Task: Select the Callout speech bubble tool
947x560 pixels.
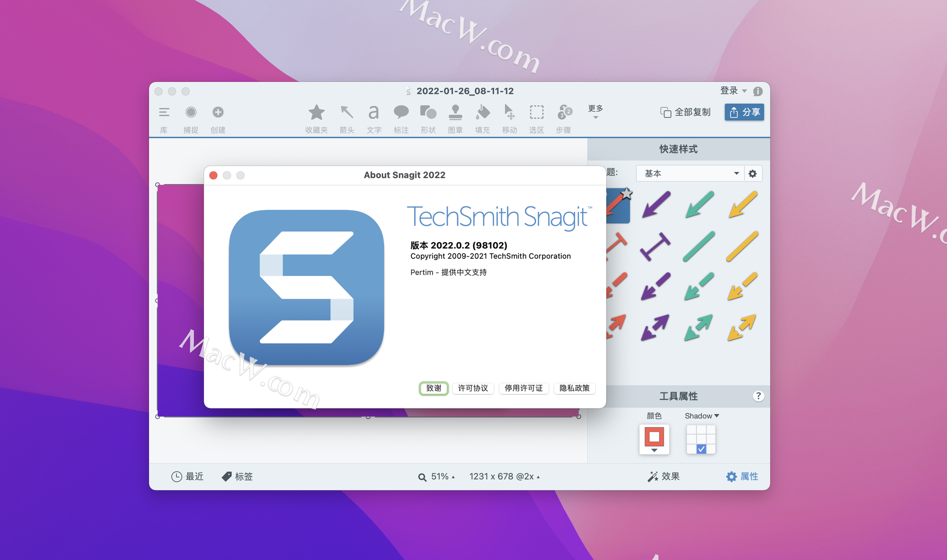Action: pyautogui.click(x=401, y=112)
